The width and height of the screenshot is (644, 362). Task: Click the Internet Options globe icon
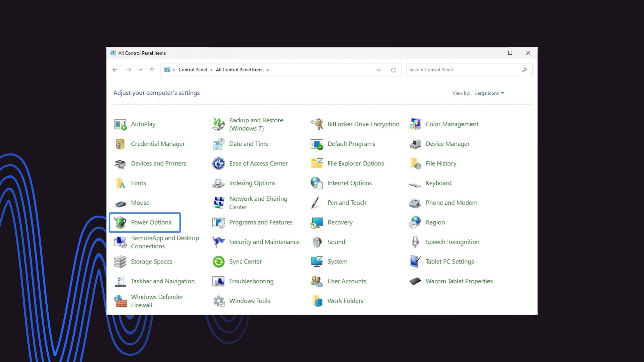[x=317, y=183]
